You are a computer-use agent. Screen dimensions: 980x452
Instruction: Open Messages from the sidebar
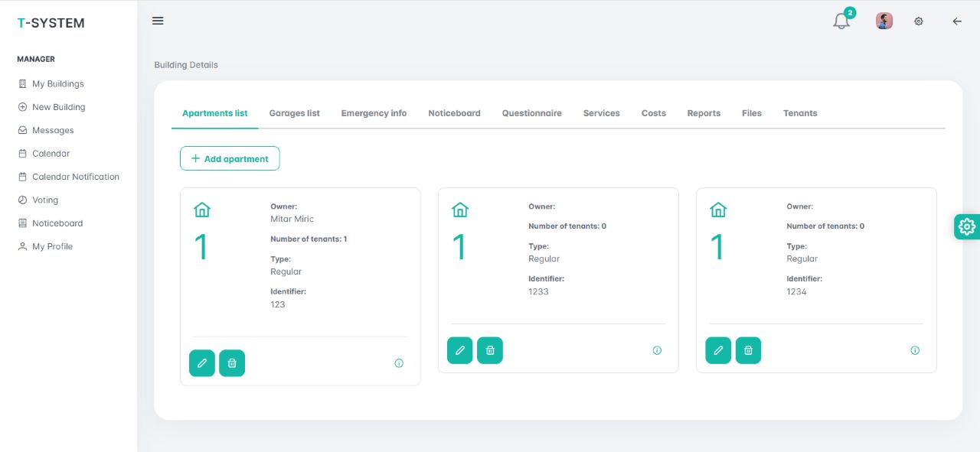point(52,130)
